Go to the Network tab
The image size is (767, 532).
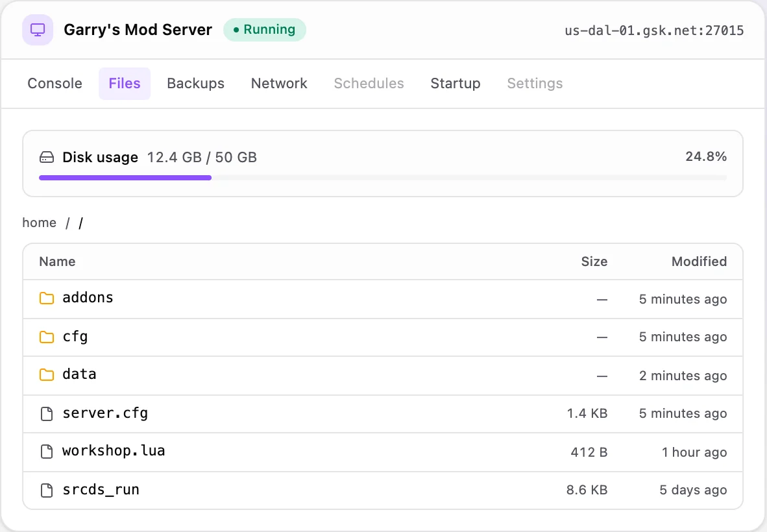pos(279,84)
